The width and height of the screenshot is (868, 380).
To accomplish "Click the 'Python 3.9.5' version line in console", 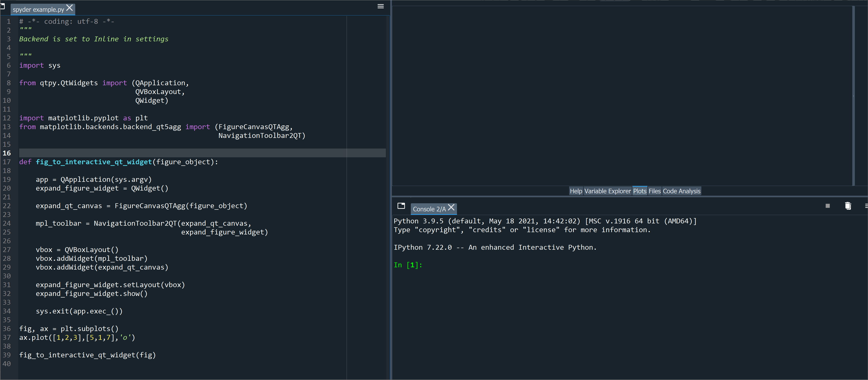I will tap(545, 221).
